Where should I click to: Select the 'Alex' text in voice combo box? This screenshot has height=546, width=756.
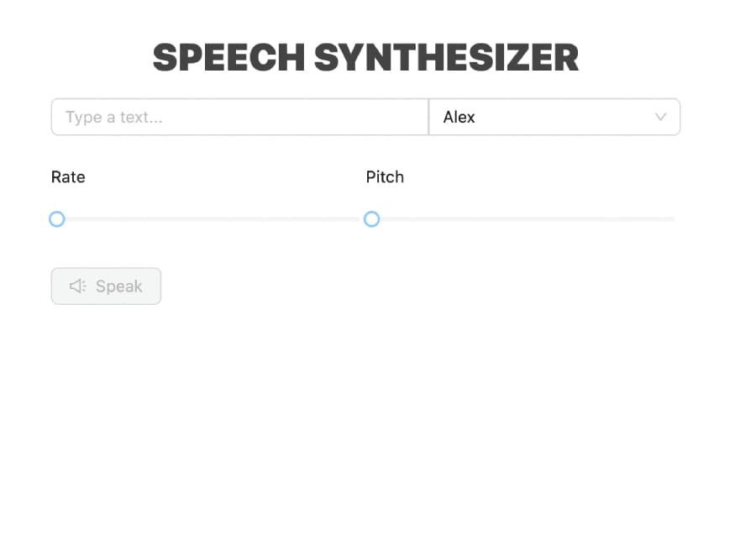pos(459,118)
